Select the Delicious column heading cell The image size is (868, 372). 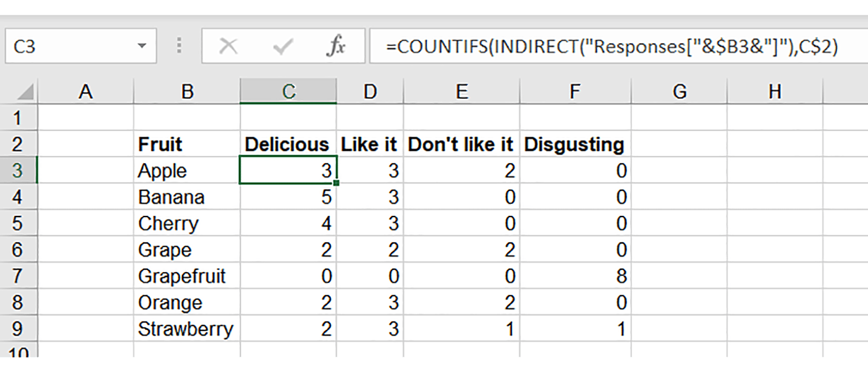(x=288, y=144)
